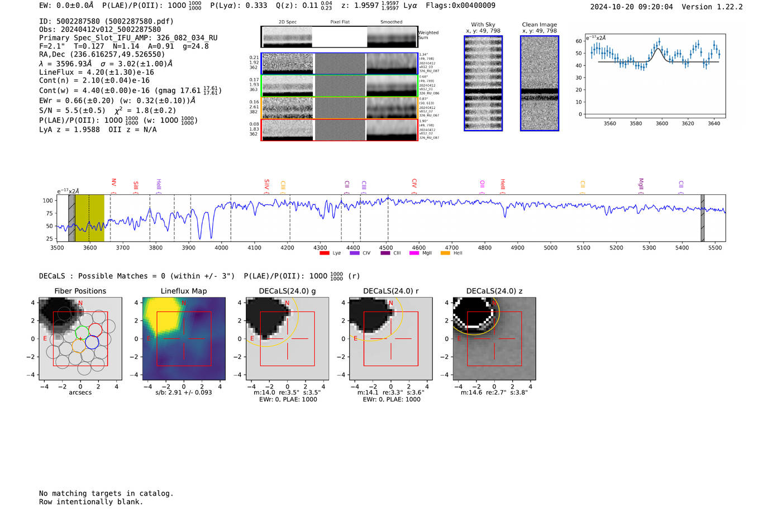The height and width of the screenshot is (532, 782).
Task: Select the Weighted Sum 2D spectrum row
Action: (340, 37)
